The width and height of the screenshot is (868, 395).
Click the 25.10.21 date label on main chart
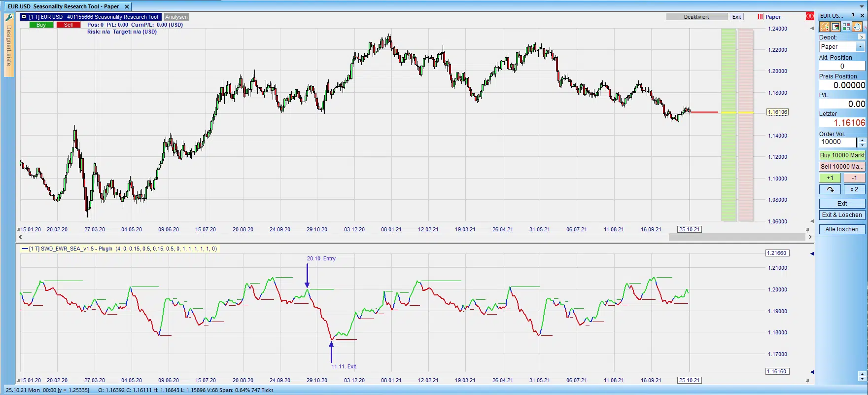pyautogui.click(x=690, y=229)
